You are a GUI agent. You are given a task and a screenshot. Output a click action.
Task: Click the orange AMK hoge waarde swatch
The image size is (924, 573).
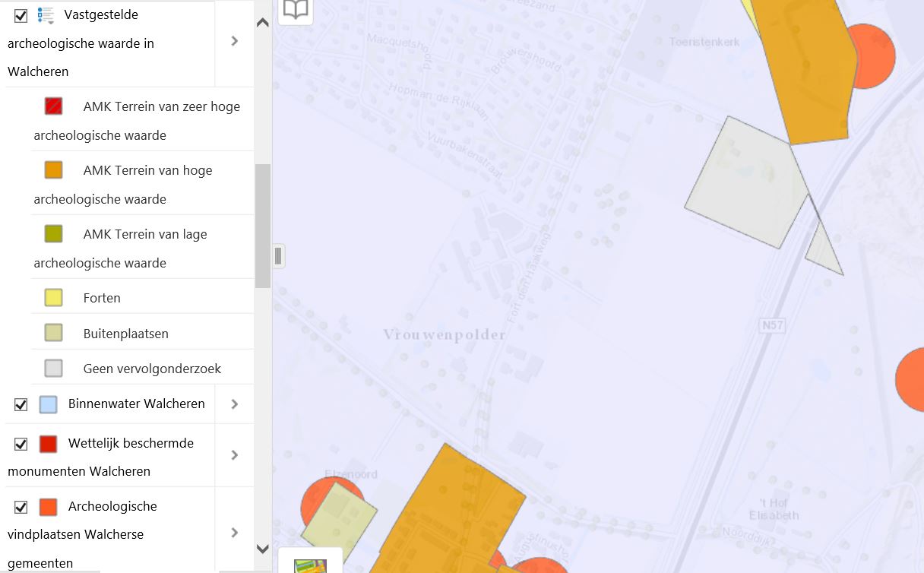[53, 170]
